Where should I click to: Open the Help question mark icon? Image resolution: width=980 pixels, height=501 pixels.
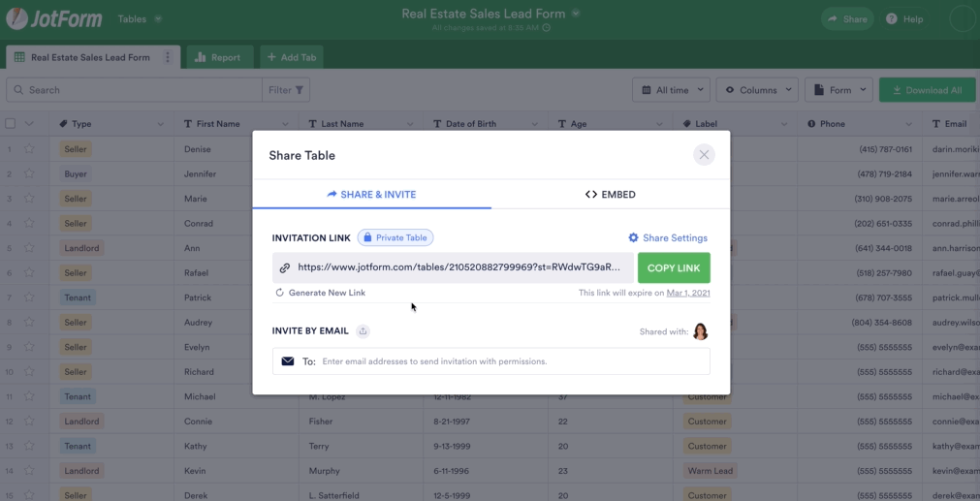coord(892,19)
